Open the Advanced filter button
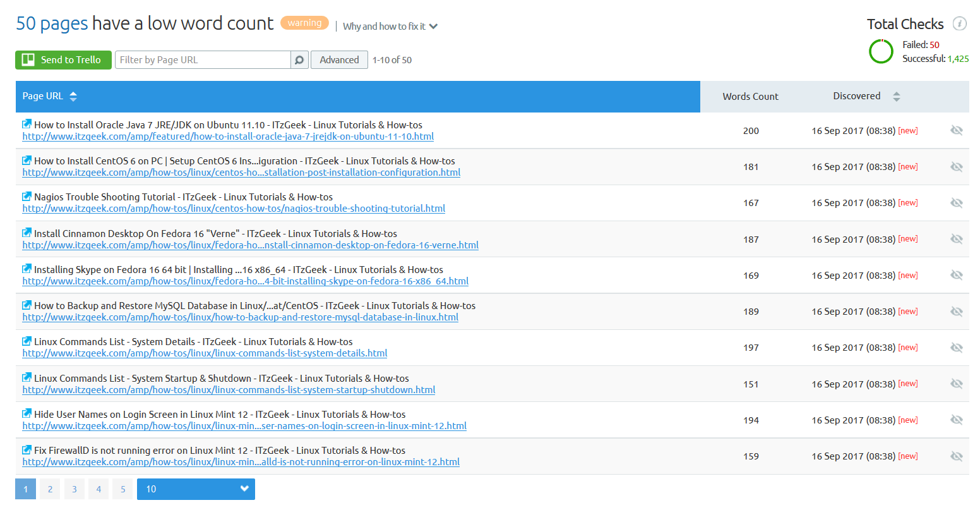Screen dimensions: 980x505 click(x=339, y=60)
